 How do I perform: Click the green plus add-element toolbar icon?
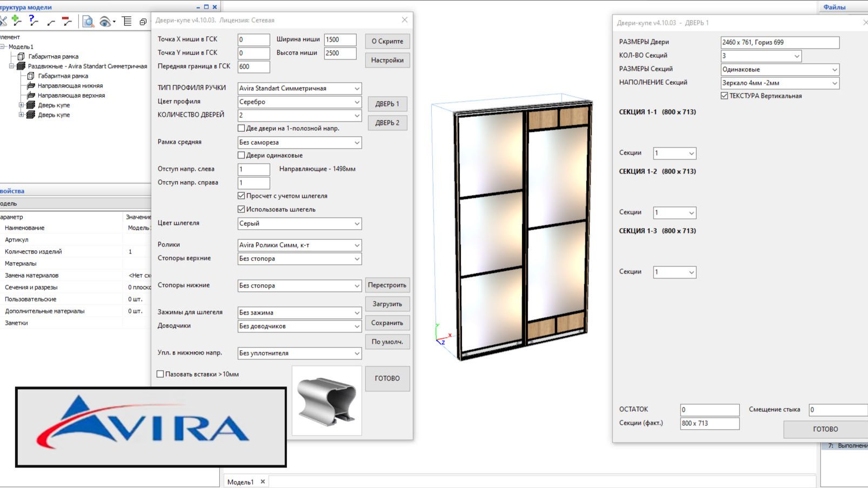click(17, 21)
